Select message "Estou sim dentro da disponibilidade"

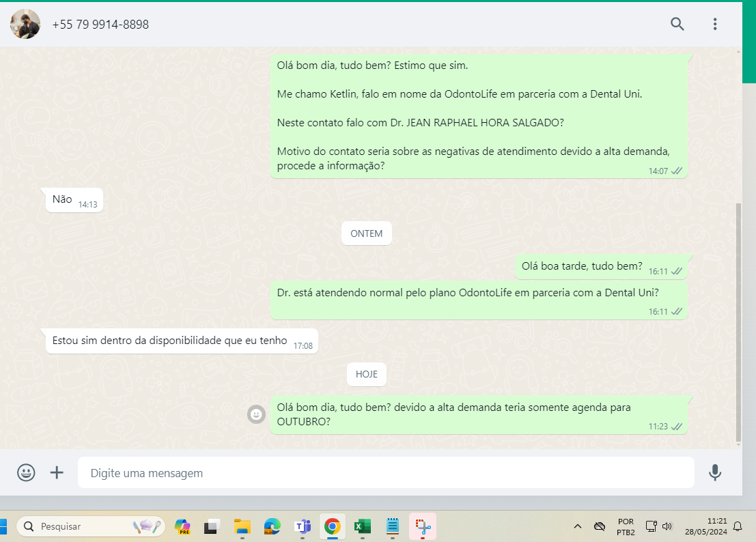[x=182, y=341]
